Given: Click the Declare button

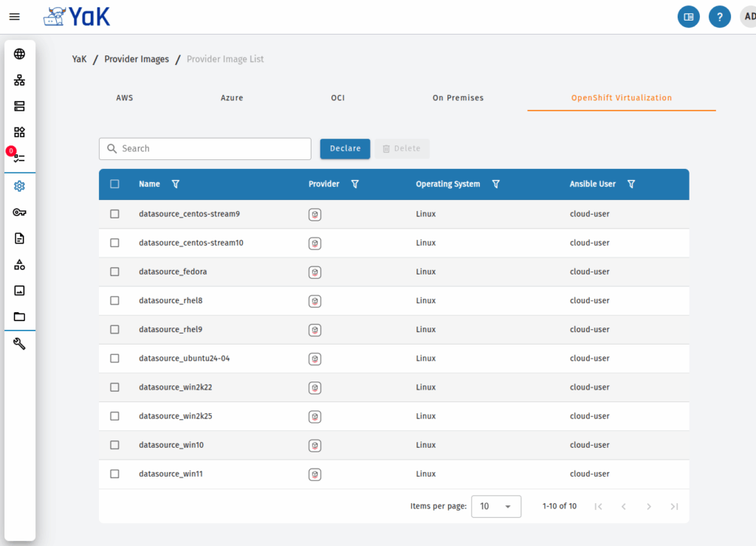Looking at the screenshot, I should point(346,149).
